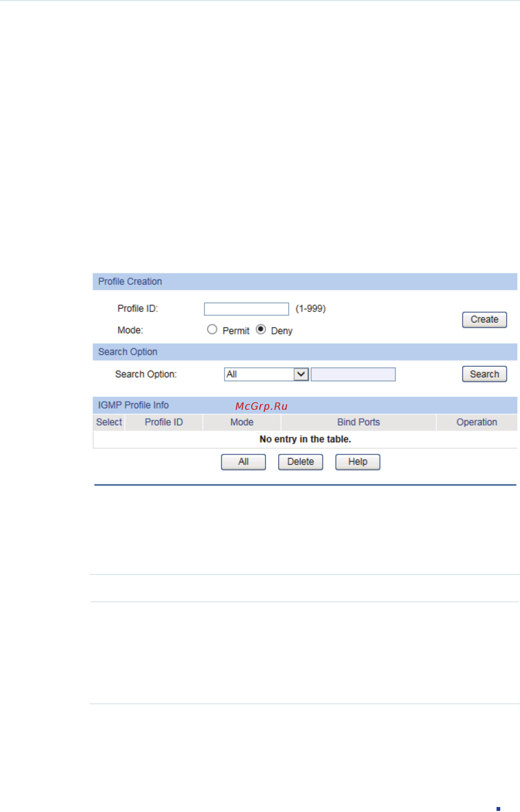Screen dimensions: 520x812
Task: Click the Select column header
Action: pyautogui.click(x=109, y=423)
